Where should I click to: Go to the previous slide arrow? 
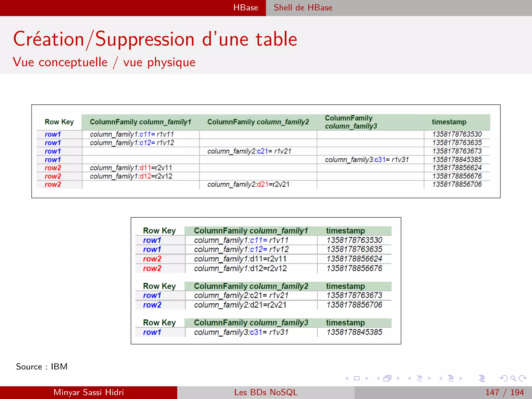(x=347, y=378)
